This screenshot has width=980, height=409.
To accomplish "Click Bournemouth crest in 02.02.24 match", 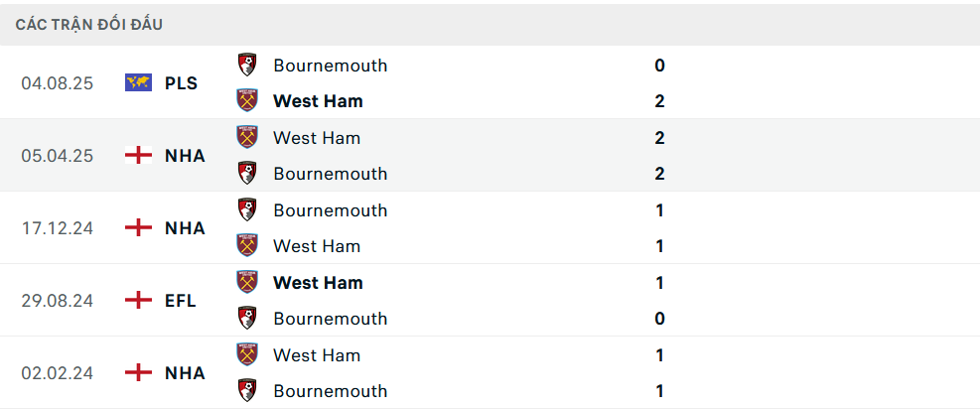I will [x=247, y=390].
